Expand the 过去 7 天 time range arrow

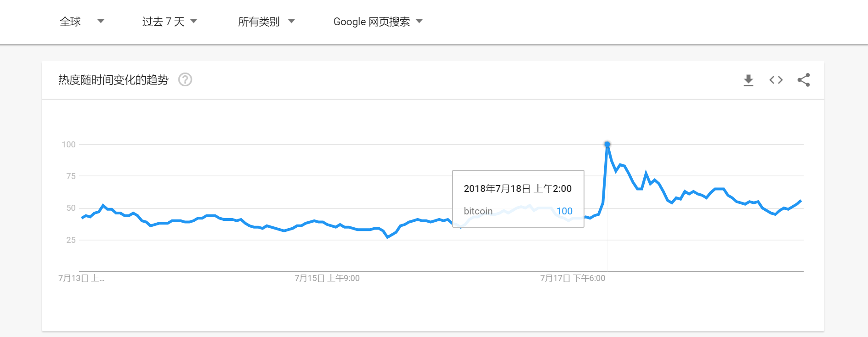(x=194, y=21)
